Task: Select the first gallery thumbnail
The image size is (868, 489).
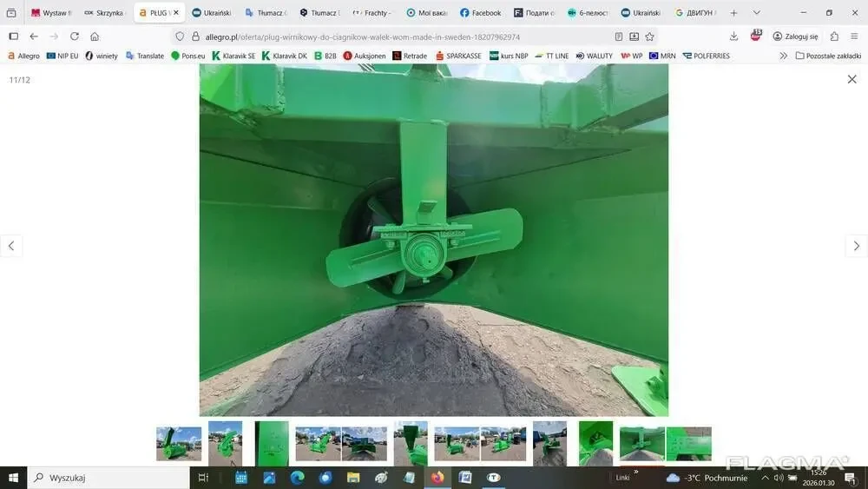Action: 179,443
